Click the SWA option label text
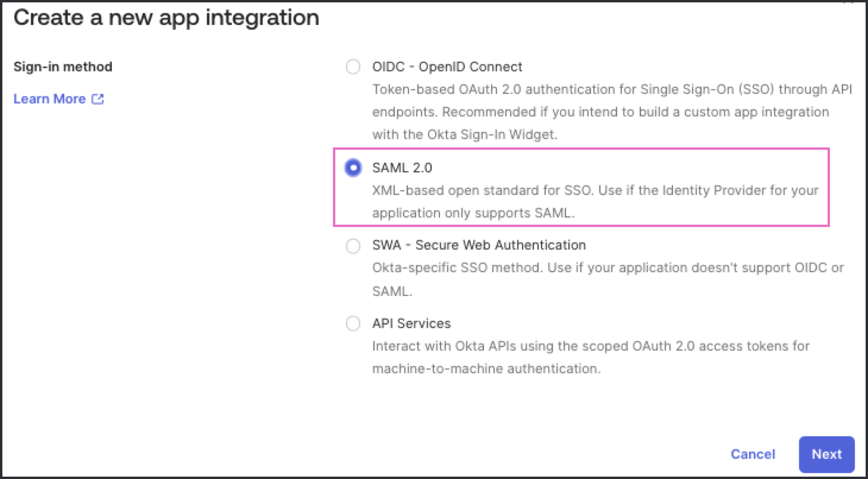Screen dimensions: 868x479 [x=479, y=245]
